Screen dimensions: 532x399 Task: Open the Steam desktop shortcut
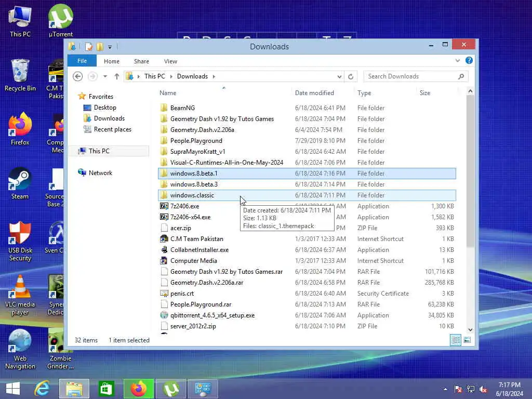tap(20, 183)
